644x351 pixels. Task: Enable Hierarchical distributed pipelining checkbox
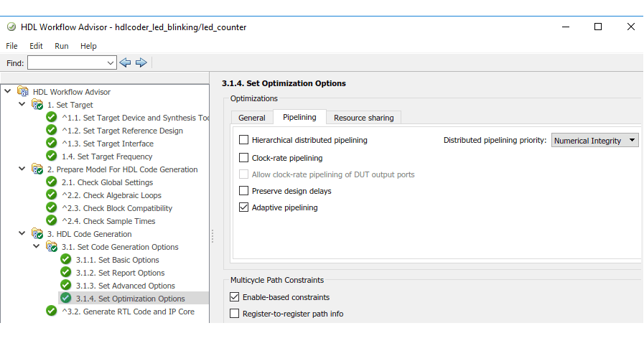pos(244,141)
